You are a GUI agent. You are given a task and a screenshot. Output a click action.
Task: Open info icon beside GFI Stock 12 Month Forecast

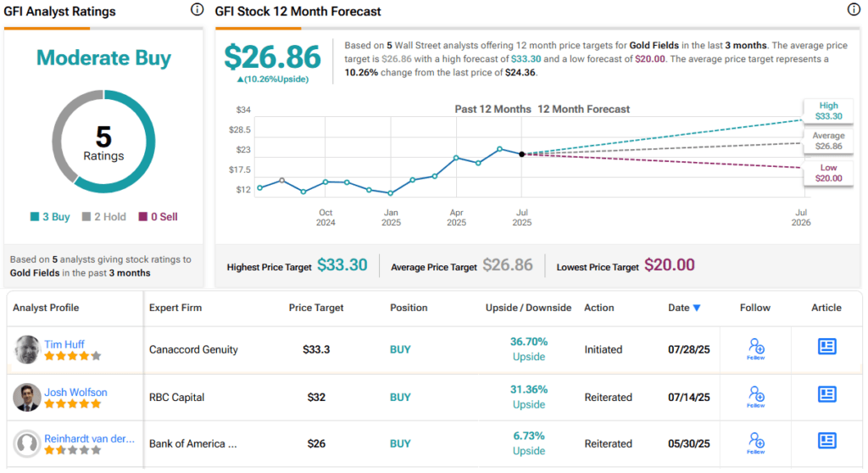854,9
